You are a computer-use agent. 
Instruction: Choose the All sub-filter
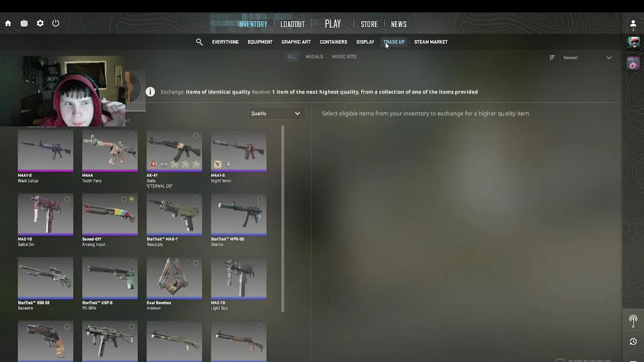(x=292, y=56)
